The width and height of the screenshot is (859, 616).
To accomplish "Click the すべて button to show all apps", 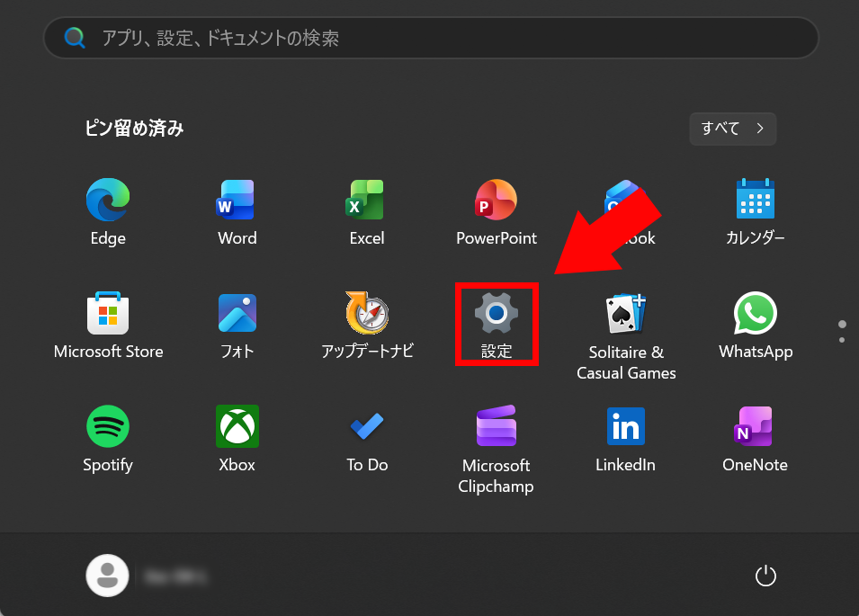I will pyautogui.click(x=732, y=129).
